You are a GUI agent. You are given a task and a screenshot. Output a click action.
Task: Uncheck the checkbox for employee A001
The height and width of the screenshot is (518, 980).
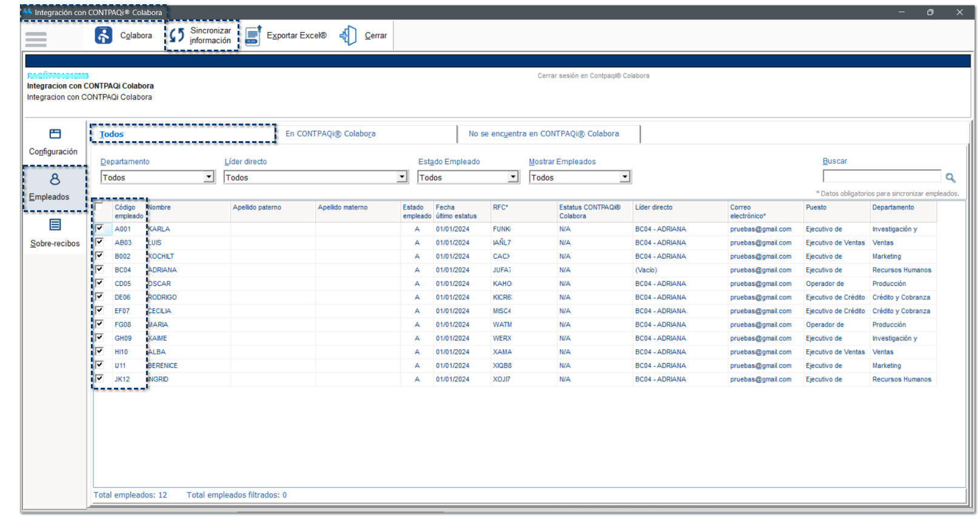tap(99, 228)
